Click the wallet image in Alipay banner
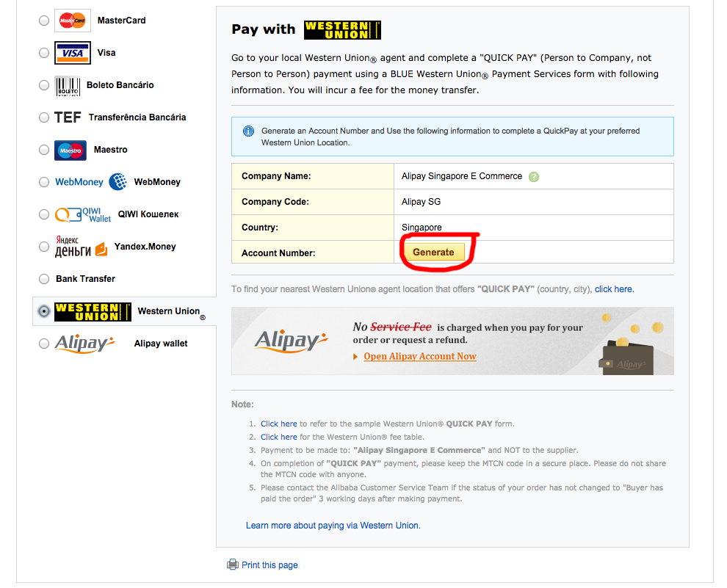This screenshot has height=588, width=727. click(x=626, y=356)
